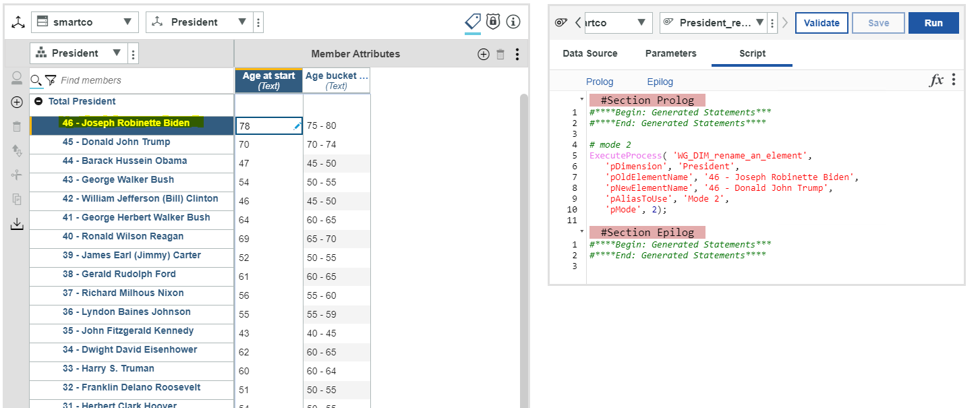Jump to the Epilog section

660,82
